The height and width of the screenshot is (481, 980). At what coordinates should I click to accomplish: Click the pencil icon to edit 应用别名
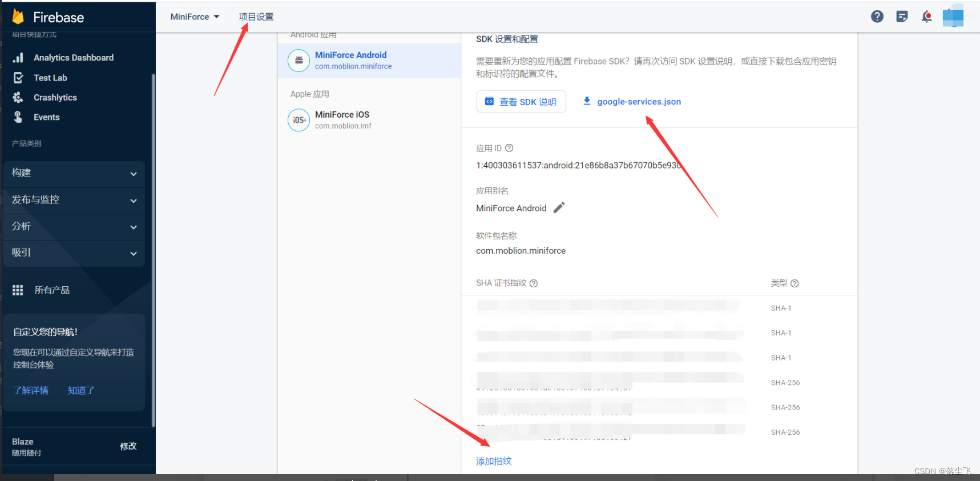pos(559,207)
